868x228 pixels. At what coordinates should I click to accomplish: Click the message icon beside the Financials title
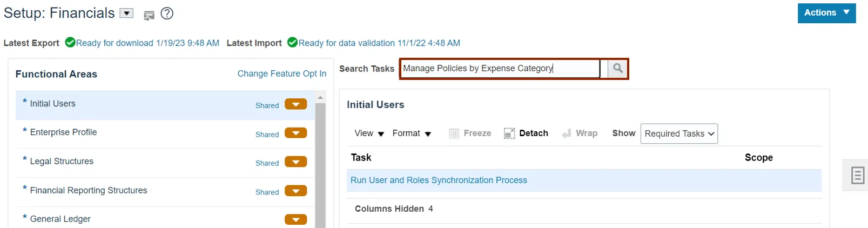149,16
